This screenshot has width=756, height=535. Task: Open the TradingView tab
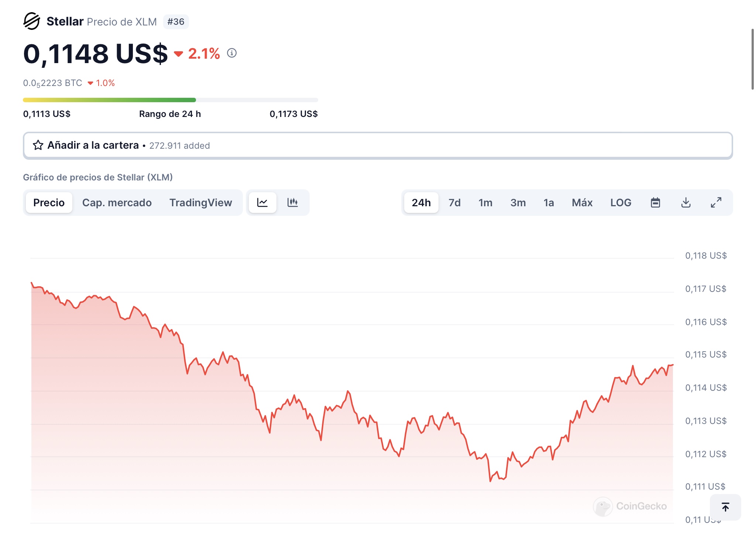(x=200, y=203)
